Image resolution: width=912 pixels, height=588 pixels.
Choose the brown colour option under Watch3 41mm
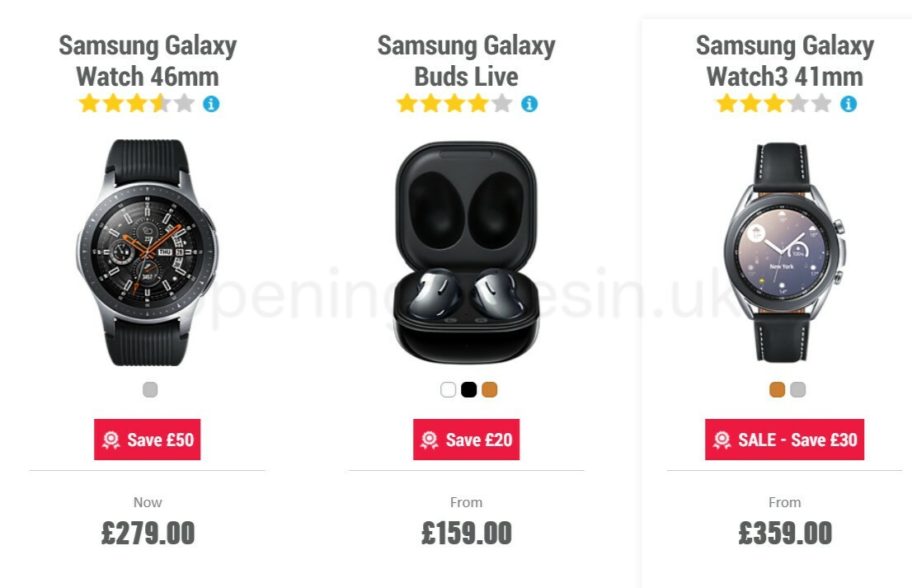pyautogui.click(x=775, y=388)
